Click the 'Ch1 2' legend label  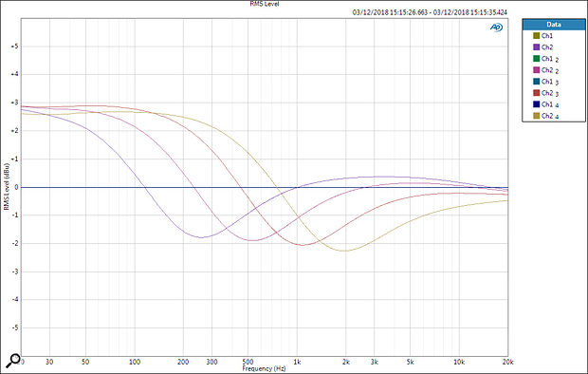[x=550, y=59]
